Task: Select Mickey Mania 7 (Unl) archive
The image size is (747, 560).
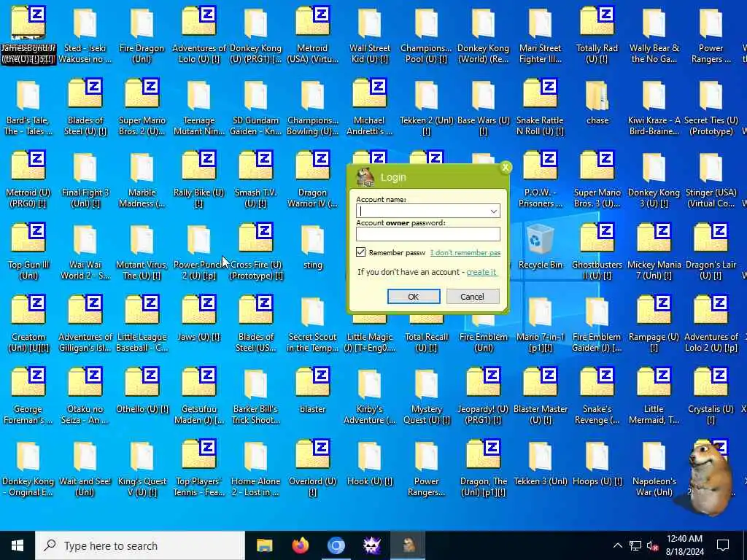Action: (x=654, y=252)
